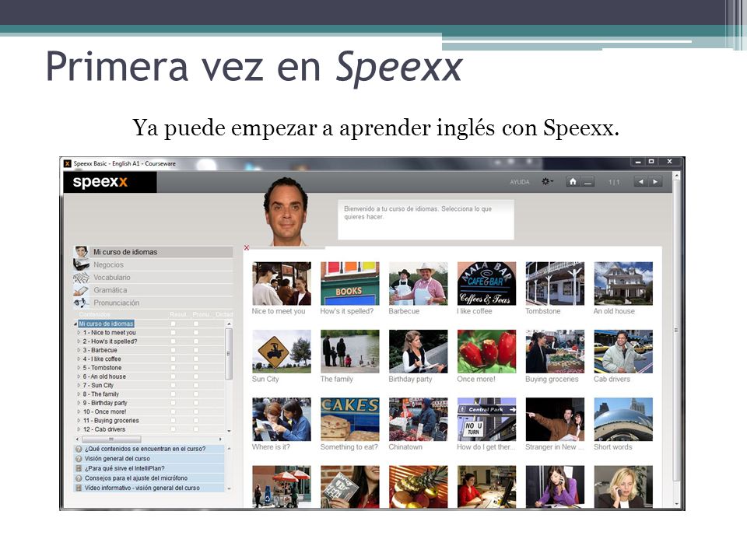
Task: Open the I like coffee lesson thumbnail
Action: pos(486,283)
